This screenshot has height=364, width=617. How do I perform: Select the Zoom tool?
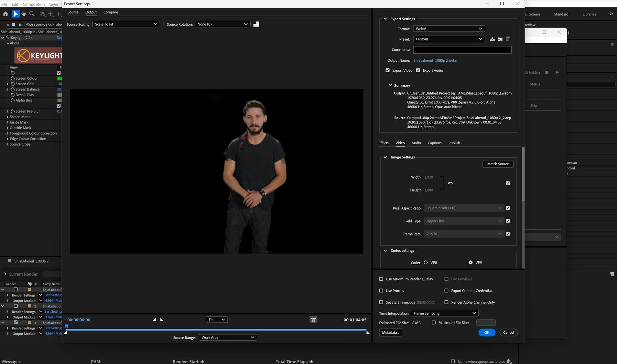[32, 14]
